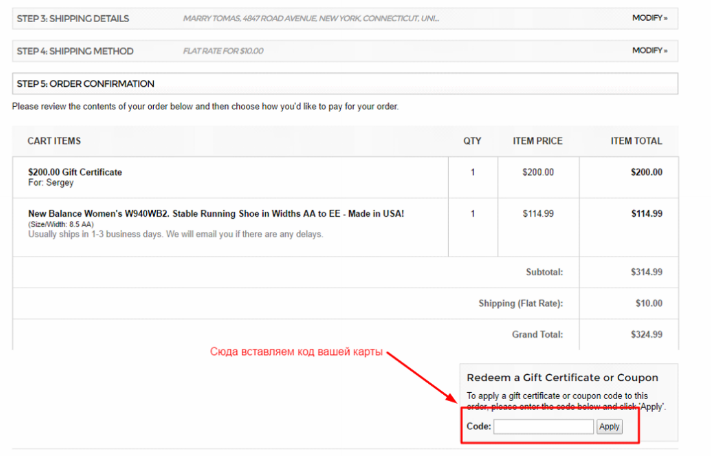Click the $114.99 item price cell
The width and height of the screenshot is (711, 456).
click(x=538, y=213)
